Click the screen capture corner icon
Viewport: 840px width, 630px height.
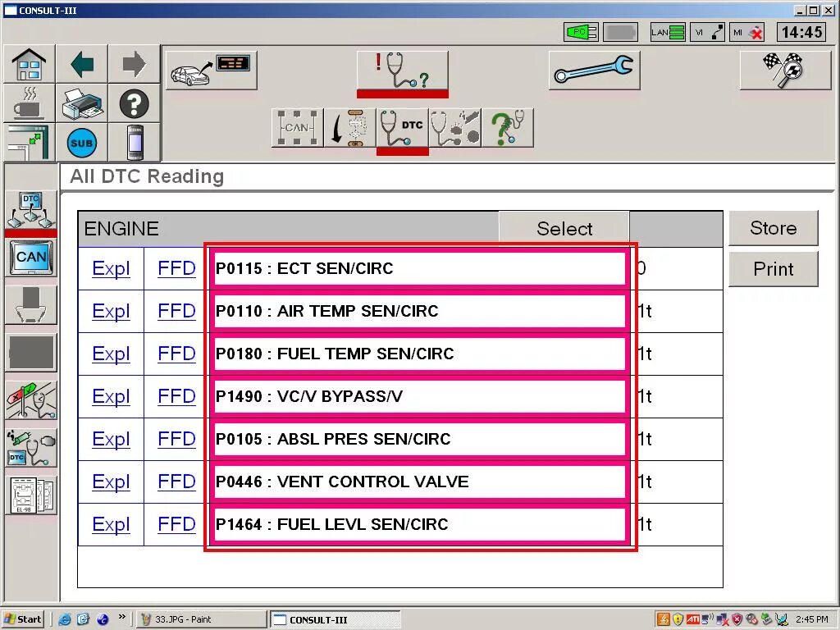point(29,143)
